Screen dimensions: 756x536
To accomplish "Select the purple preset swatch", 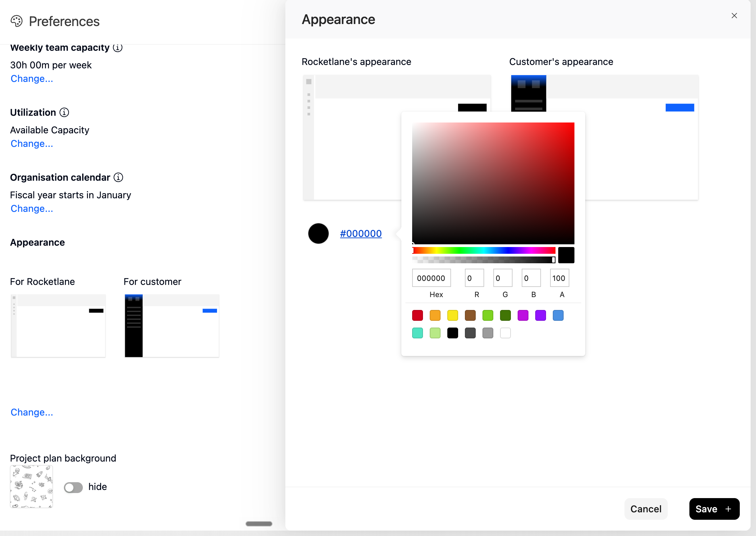I will tap(541, 315).
